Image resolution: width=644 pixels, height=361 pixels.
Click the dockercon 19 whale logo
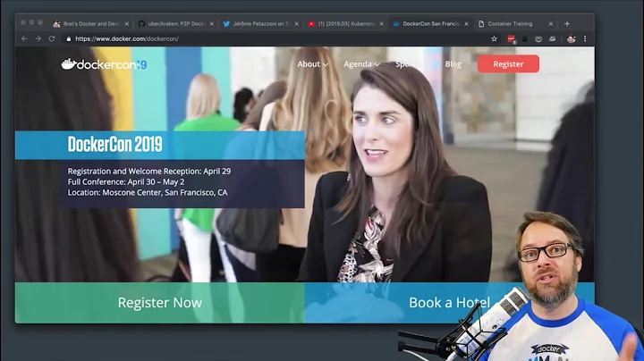click(104, 64)
